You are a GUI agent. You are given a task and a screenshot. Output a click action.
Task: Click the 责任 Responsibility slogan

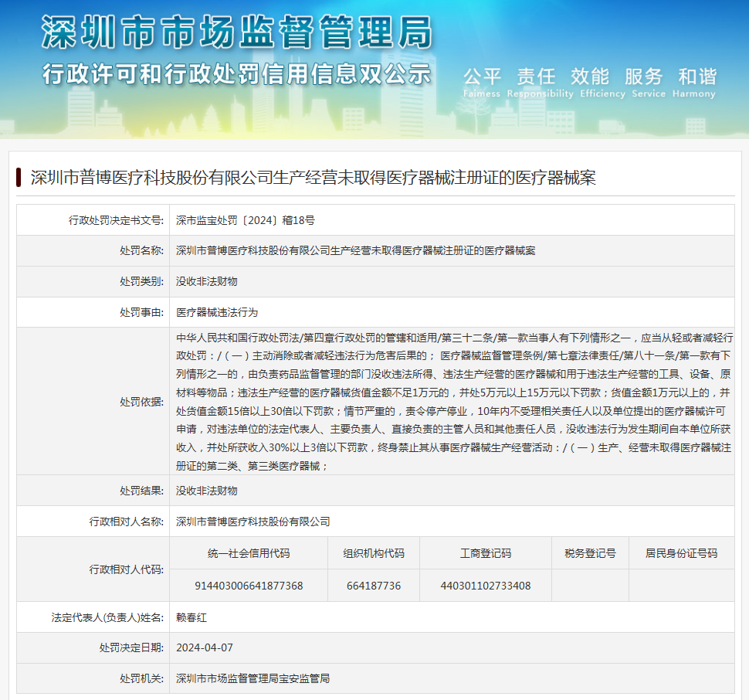(540, 83)
